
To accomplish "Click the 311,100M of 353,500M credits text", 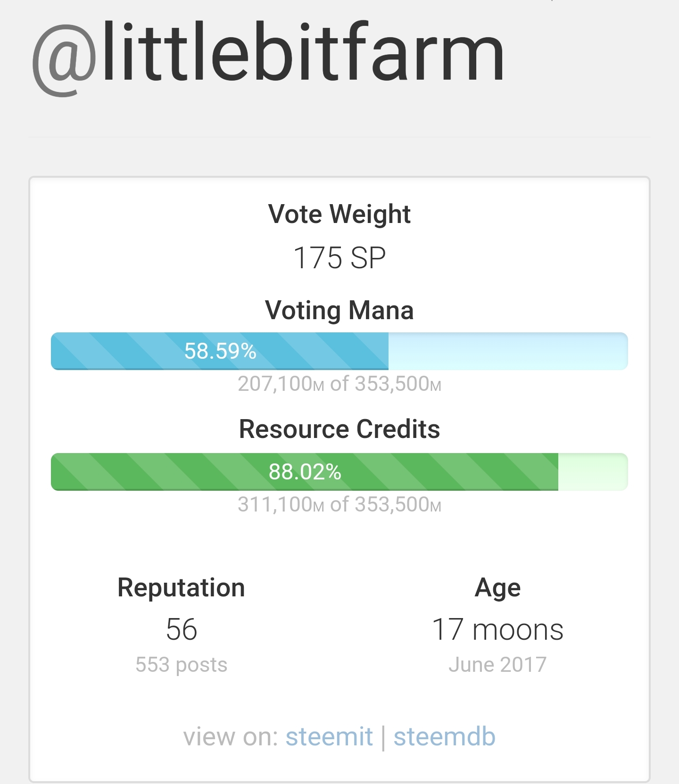I will click(339, 504).
